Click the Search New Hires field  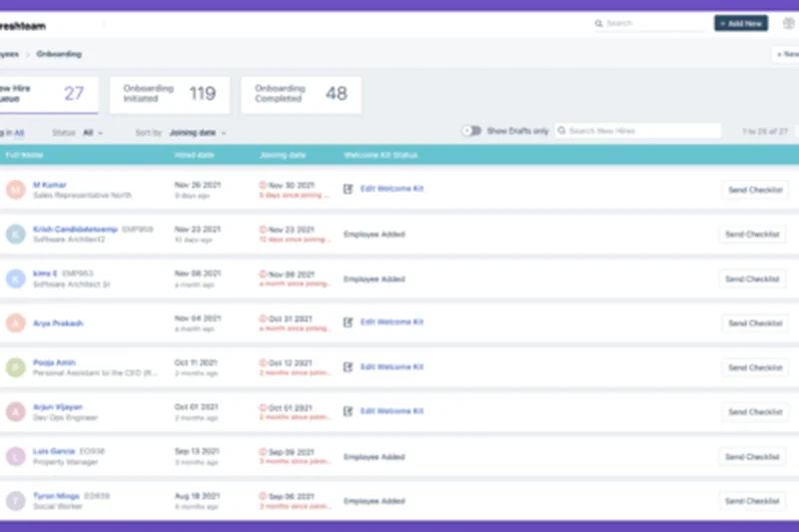coord(639,131)
